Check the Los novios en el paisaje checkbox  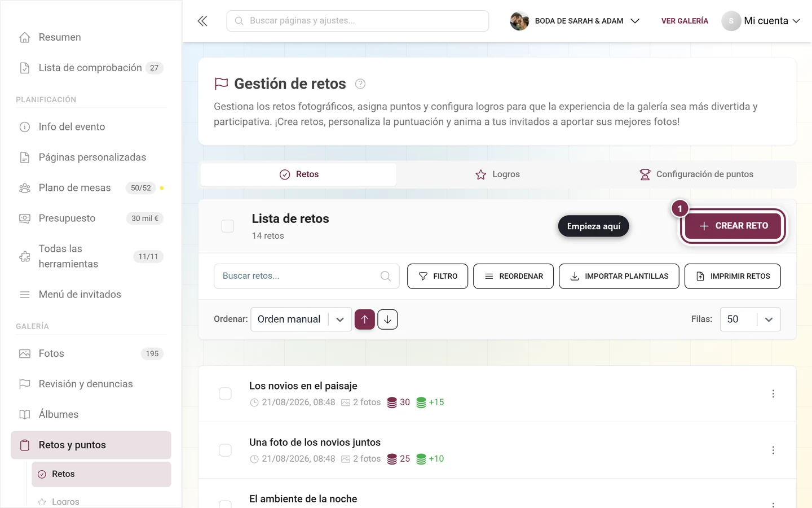tap(225, 394)
